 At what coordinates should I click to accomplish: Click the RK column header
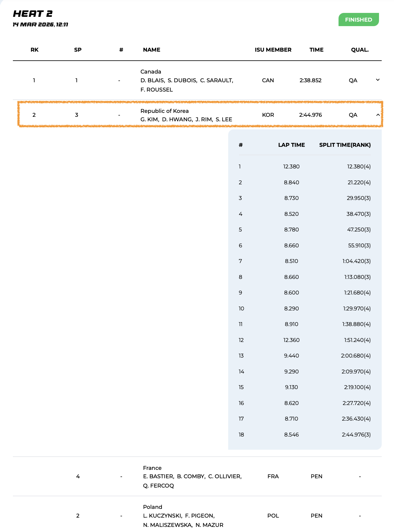[34, 50]
